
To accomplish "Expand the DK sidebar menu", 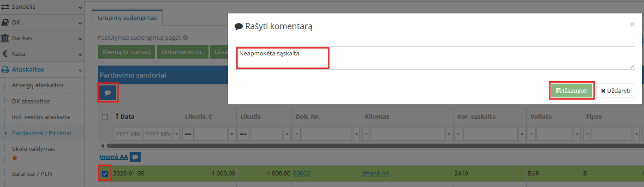I will pyautogui.click(x=80, y=23).
